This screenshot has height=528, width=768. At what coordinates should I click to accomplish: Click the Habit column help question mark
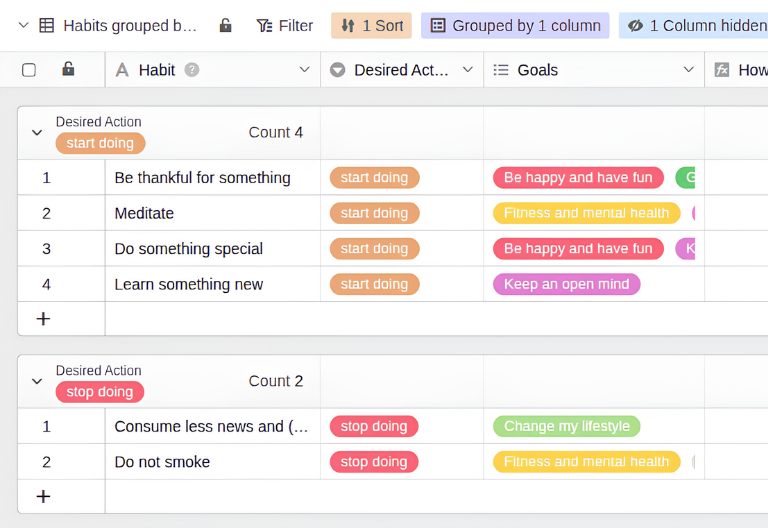pyautogui.click(x=192, y=70)
